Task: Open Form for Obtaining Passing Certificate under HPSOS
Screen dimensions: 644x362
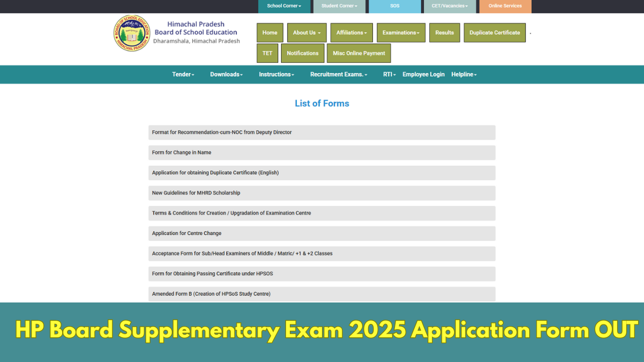Action: [322, 274]
